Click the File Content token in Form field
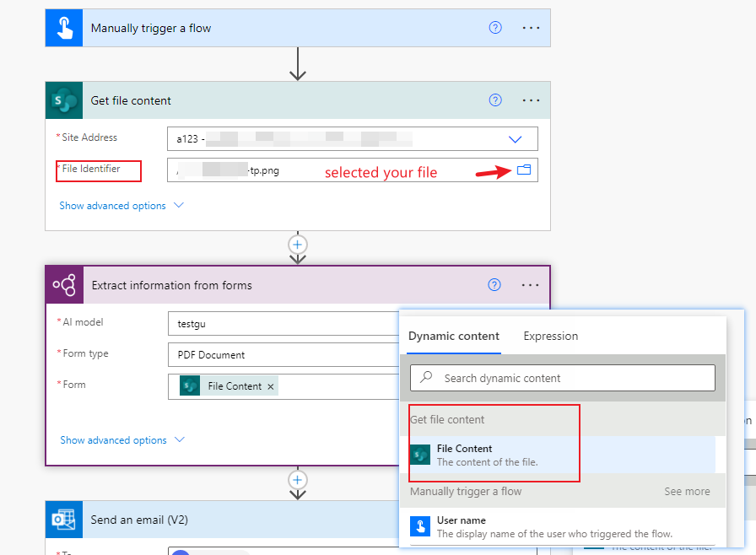Image resolution: width=756 pixels, height=555 pixels. pyautogui.click(x=229, y=386)
